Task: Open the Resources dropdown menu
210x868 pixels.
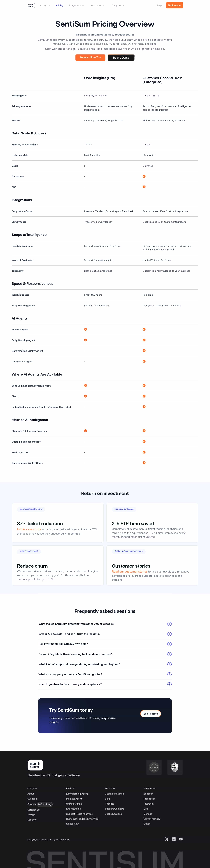Action: click(98, 5)
